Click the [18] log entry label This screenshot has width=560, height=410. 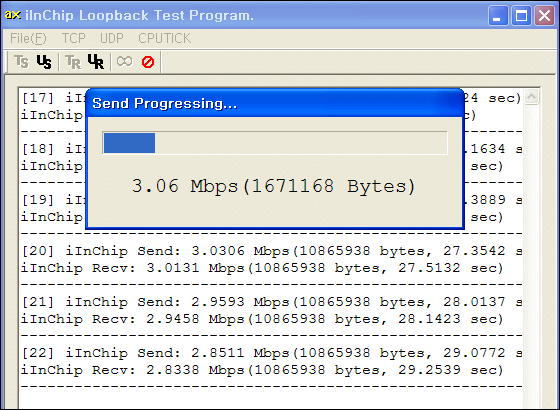tap(38, 149)
